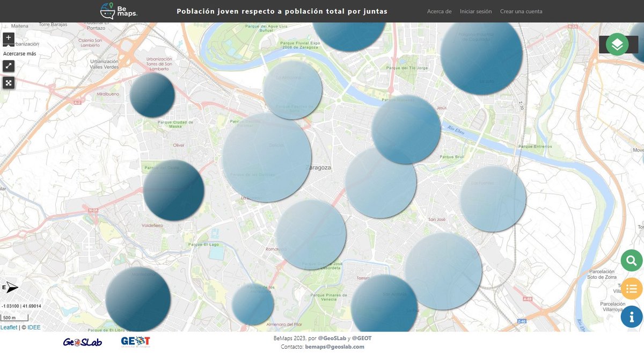Go to Iniciar sesión

click(475, 11)
